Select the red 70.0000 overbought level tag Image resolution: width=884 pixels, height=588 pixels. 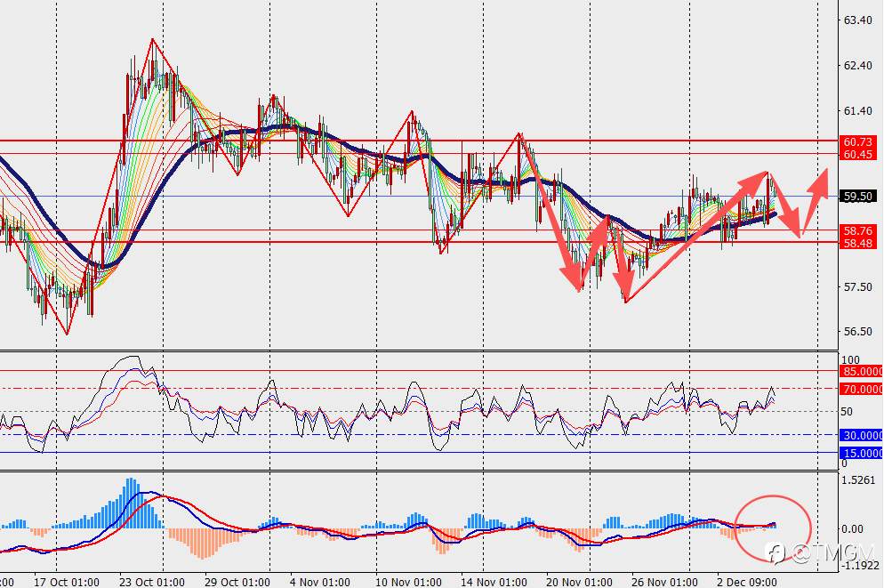[x=862, y=389]
